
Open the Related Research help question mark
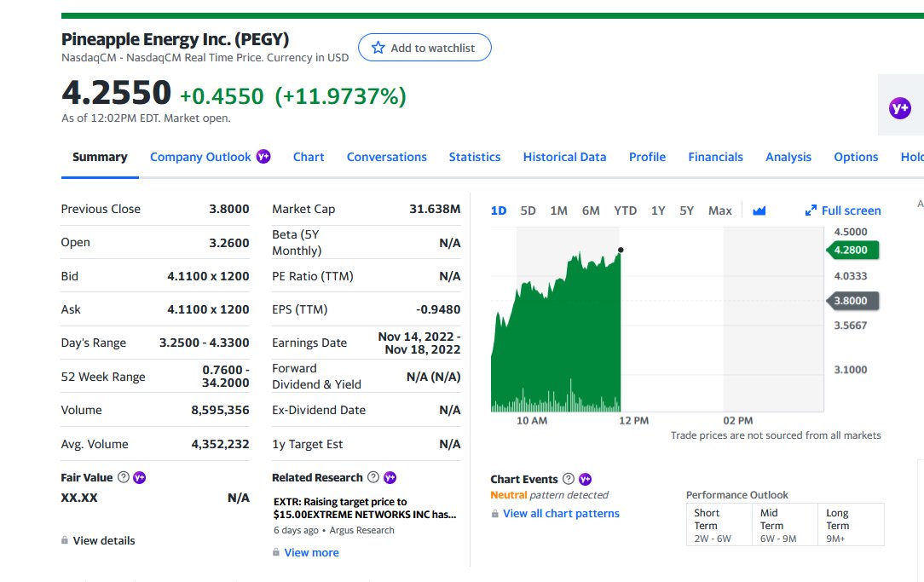[x=373, y=477]
